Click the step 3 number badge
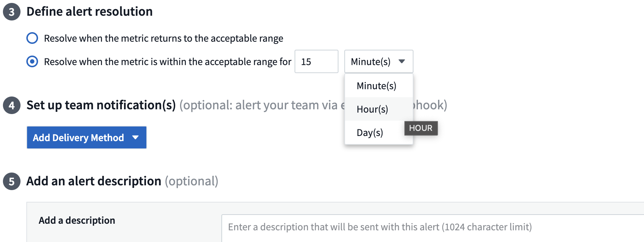644x242 pixels. tap(12, 12)
